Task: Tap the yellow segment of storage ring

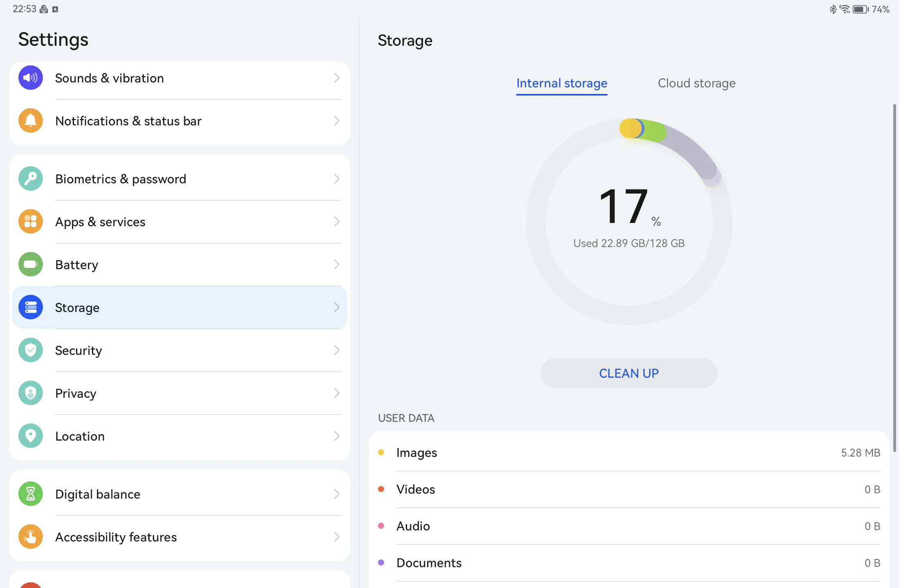Action: tap(630, 128)
